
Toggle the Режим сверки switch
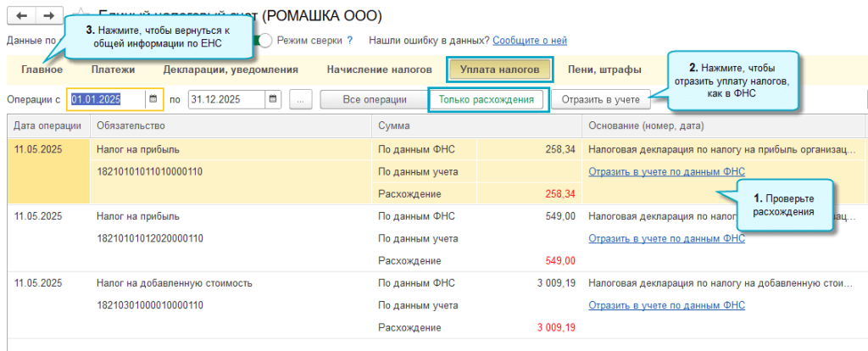[266, 41]
